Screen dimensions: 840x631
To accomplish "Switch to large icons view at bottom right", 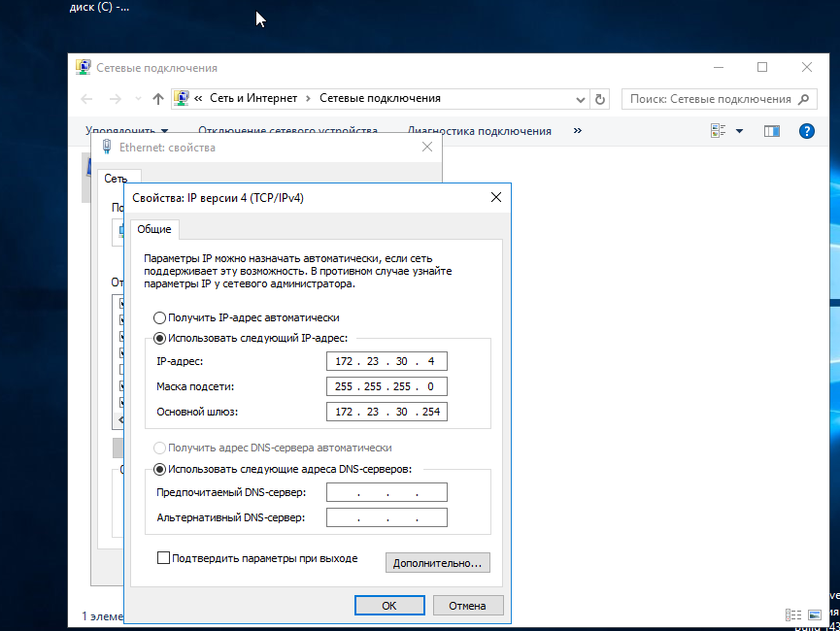I will point(815,614).
